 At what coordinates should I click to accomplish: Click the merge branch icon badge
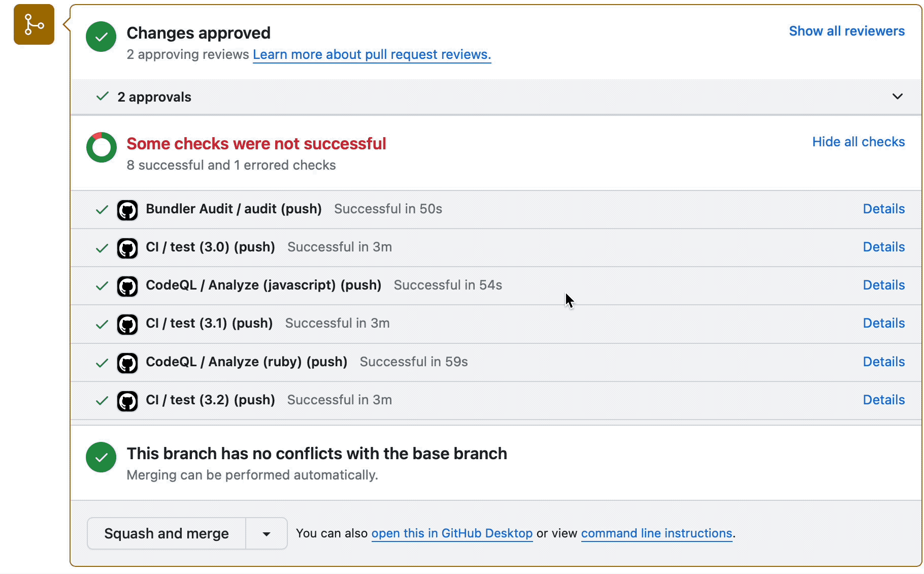pyautogui.click(x=34, y=24)
